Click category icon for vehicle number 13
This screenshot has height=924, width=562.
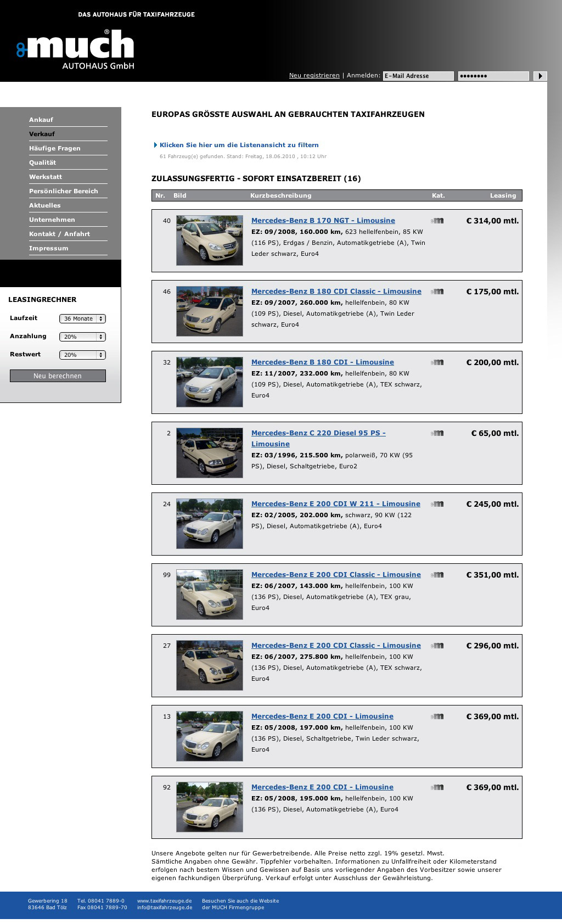tap(437, 716)
